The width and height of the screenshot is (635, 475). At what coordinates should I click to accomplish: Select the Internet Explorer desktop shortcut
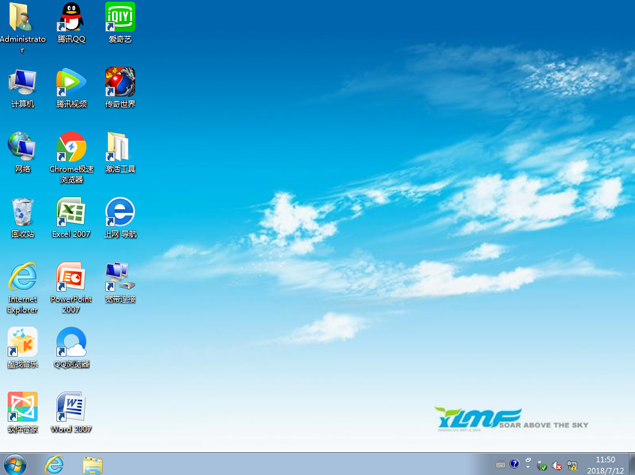click(x=22, y=278)
